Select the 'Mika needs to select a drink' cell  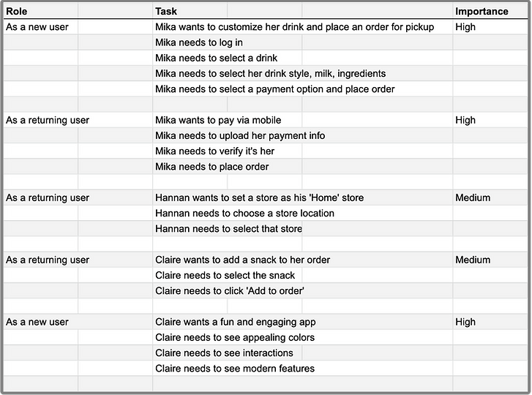(216, 58)
